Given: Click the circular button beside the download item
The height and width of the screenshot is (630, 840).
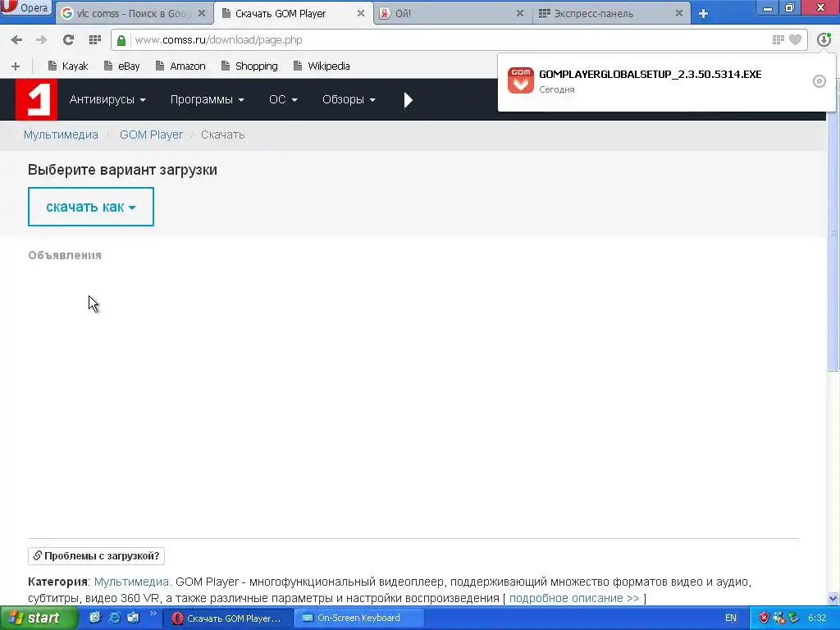Looking at the screenshot, I should pyautogui.click(x=819, y=81).
